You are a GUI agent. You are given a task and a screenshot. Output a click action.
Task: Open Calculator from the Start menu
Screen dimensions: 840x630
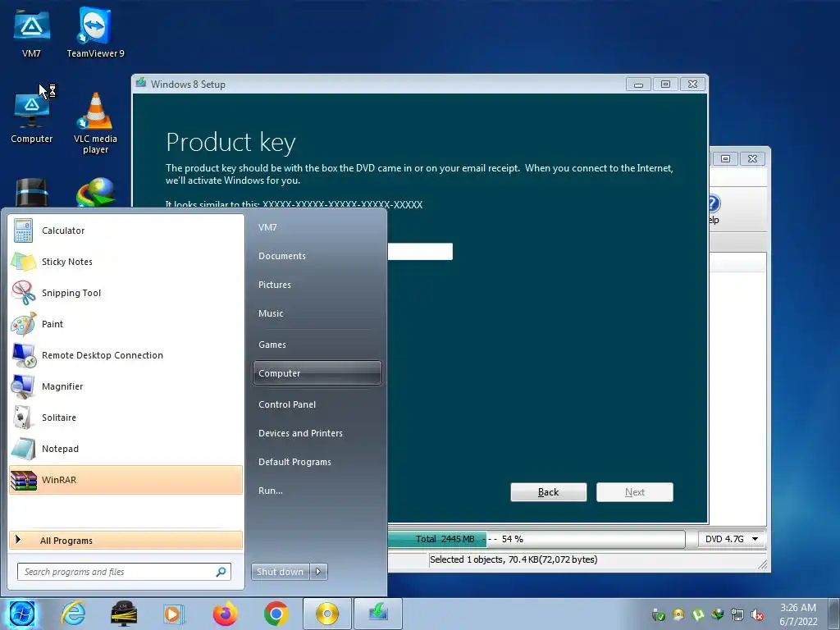(x=126, y=231)
